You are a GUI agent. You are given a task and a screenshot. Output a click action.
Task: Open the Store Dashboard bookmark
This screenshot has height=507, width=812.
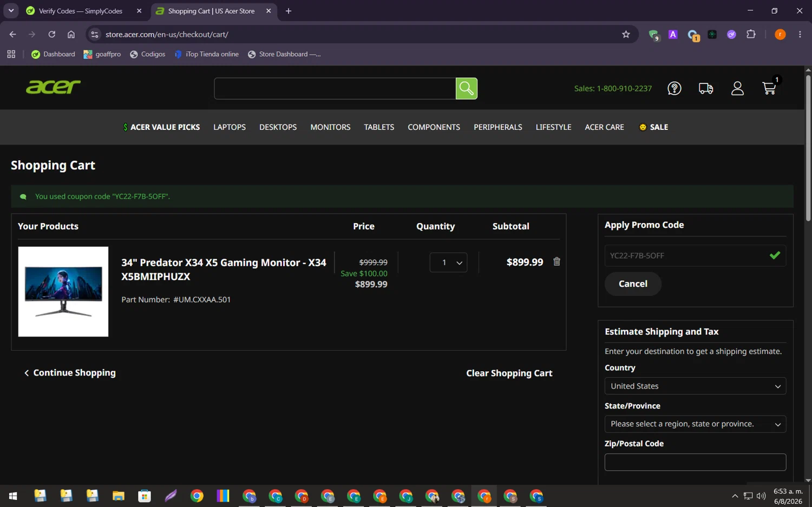284,54
